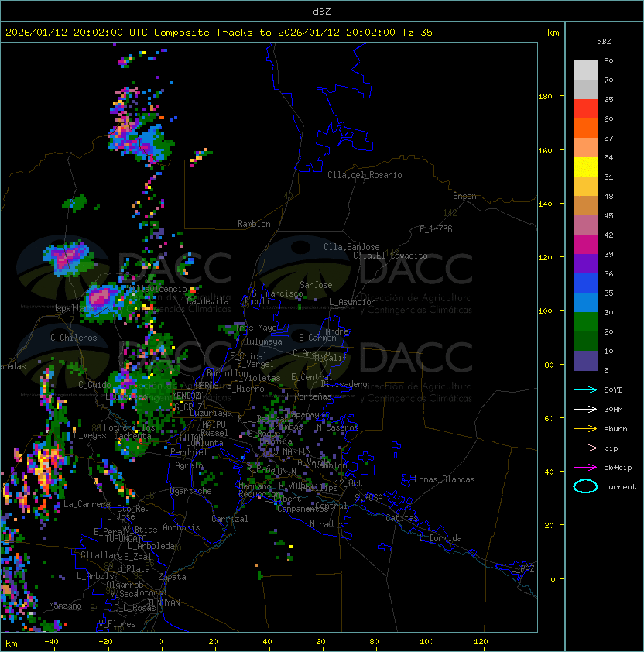
Task: Click the magenta eb+bip arrow in the legend
Action: point(585,468)
